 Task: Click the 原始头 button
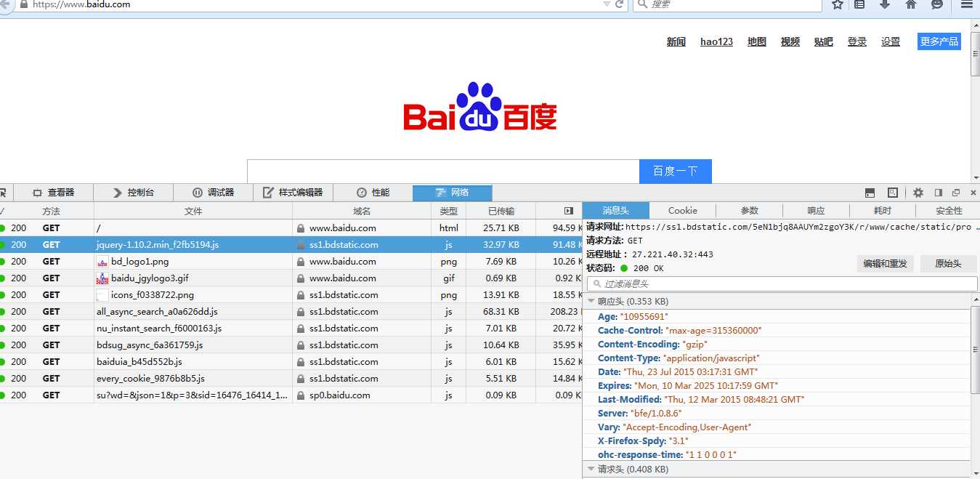tap(948, 264)
